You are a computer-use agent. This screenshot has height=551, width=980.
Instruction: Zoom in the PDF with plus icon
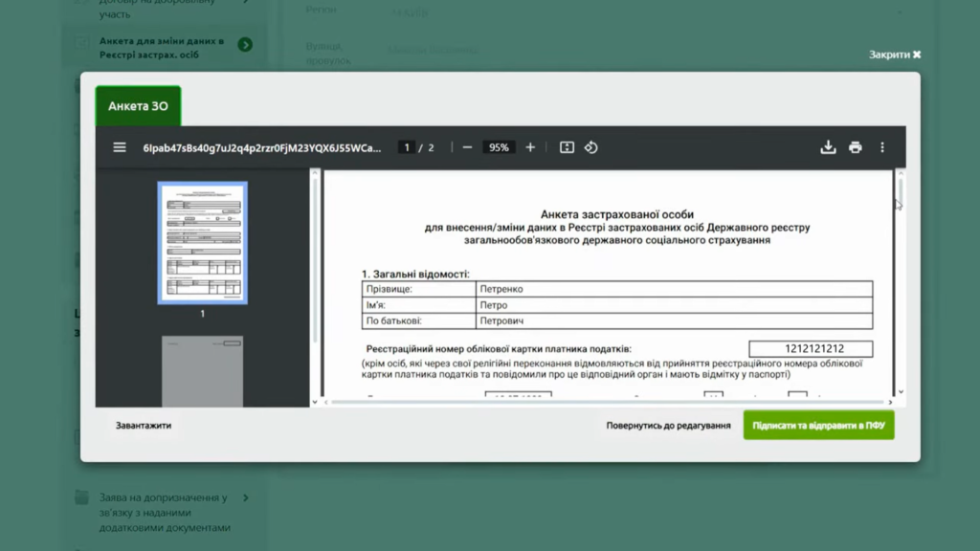[x=530, y=147]
